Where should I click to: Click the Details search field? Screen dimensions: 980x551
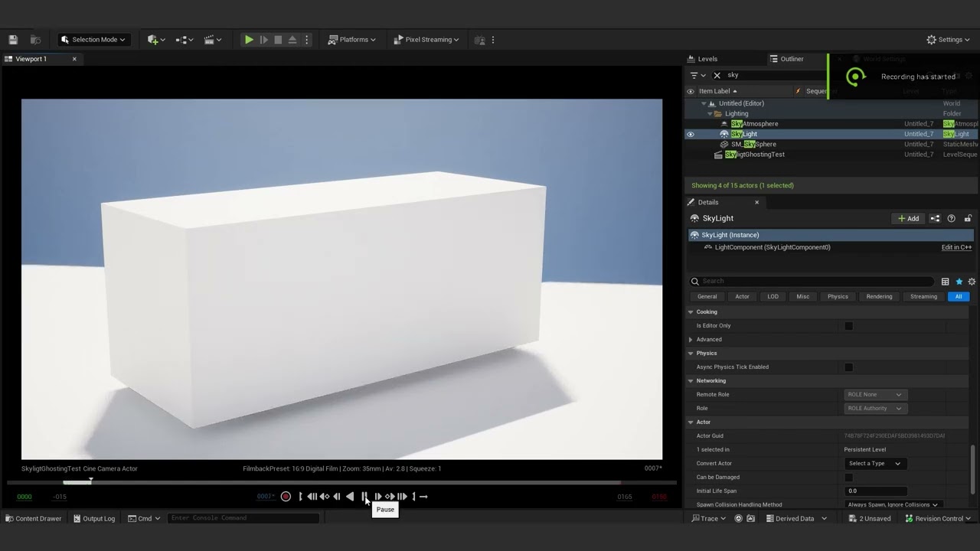(x=812, y=282)
